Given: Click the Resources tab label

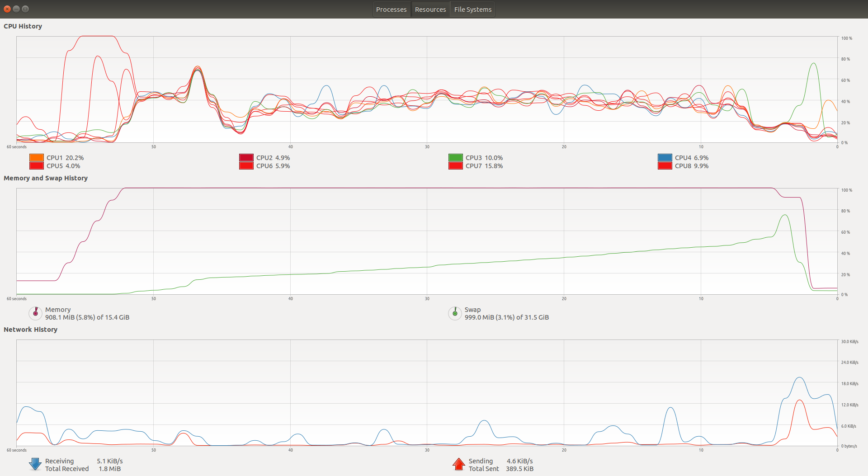Looking at the screenshot, I should pyautogui.click(x=430, y=9).
